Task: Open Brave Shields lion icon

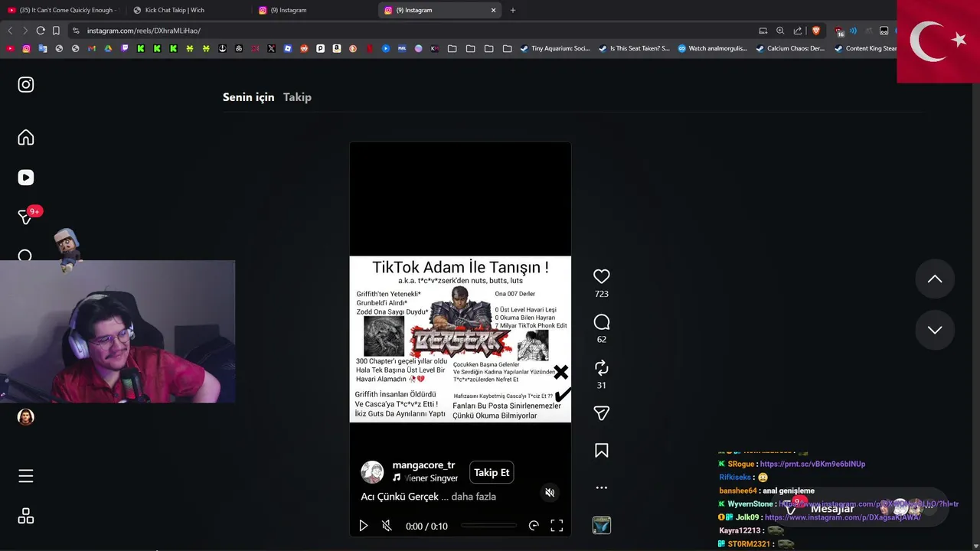Action: tap(815, 31)
